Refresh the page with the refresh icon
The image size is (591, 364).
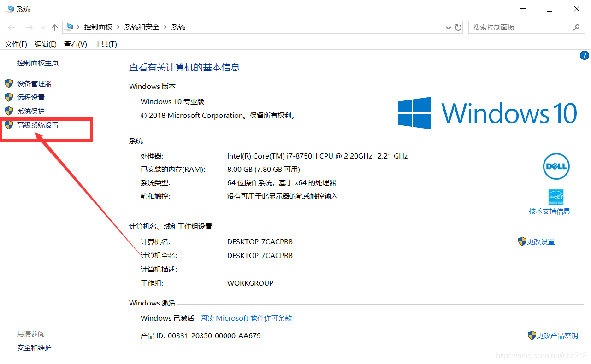pos(458,28)
